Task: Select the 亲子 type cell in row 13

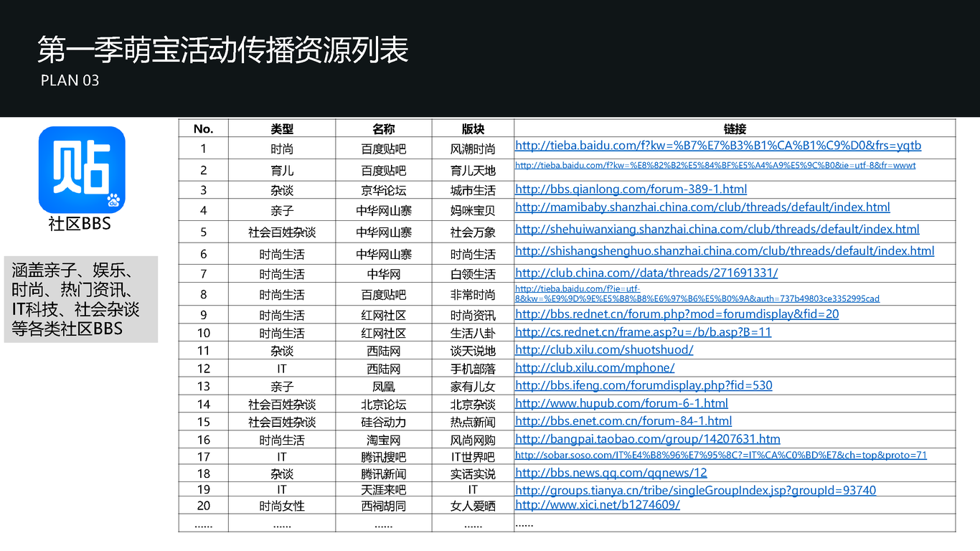Action: tap(282, 387)
